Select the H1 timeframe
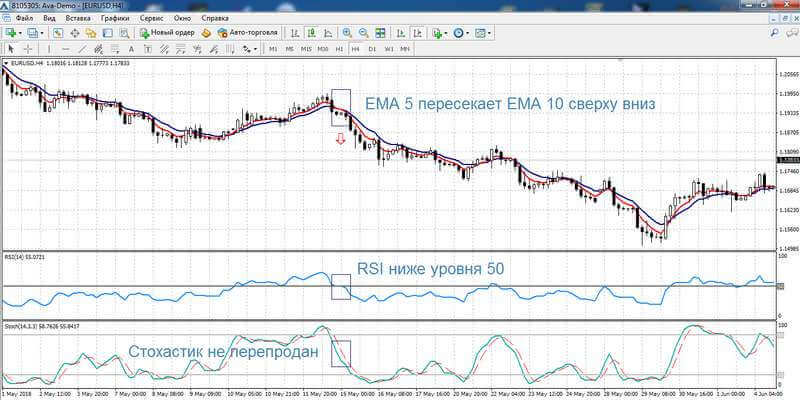The height and width of the screenshot is (400, 800). coord(339,49)
